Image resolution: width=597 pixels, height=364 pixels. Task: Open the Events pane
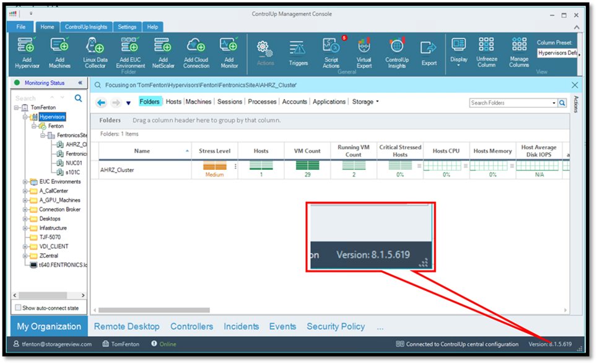coord(282,327)
